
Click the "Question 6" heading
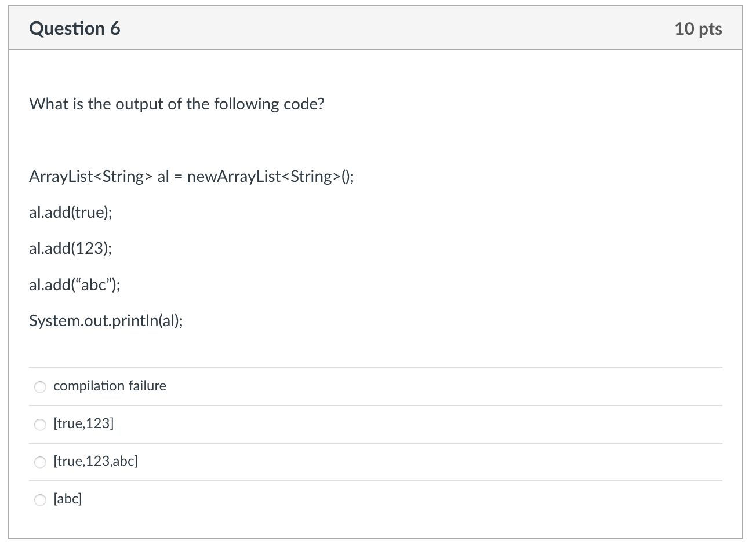(x=75, y=28)
